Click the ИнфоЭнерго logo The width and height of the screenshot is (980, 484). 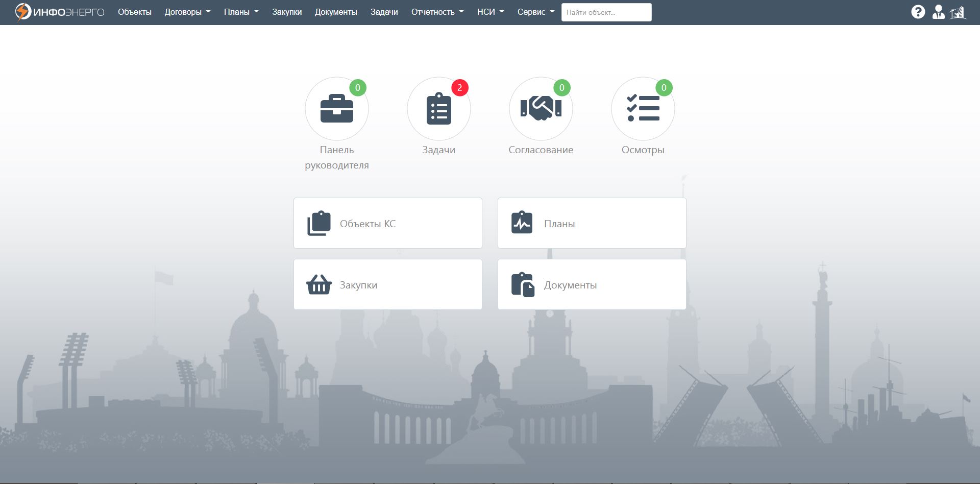click(x=60, y=12)
